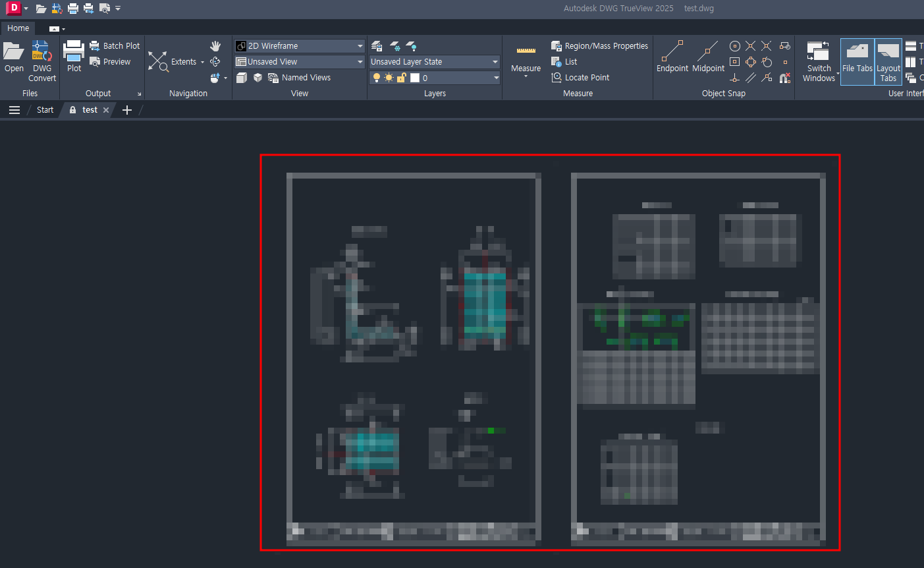Select the Home ribbon tab
This screenshot has height=568, width=924.
(18, 28)
